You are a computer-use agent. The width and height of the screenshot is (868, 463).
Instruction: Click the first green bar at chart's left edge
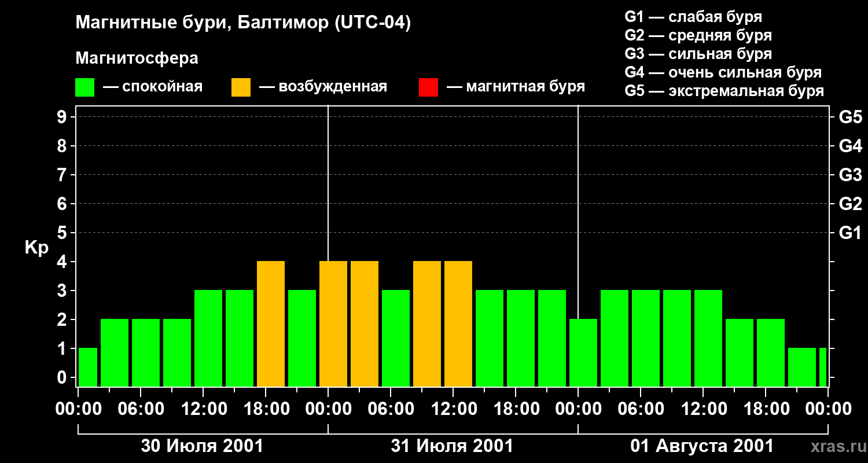pyautogui.click(x=88, y=367)
